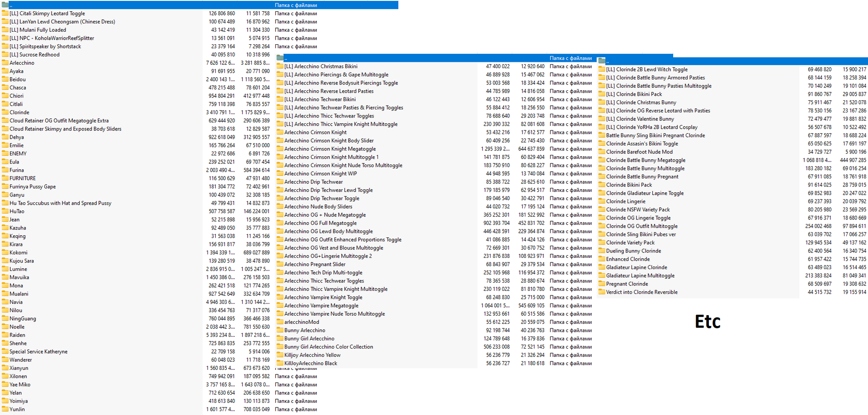
Task: Select Arlecchino Drip Techwear folder name
Action: (x=313, y=182)
